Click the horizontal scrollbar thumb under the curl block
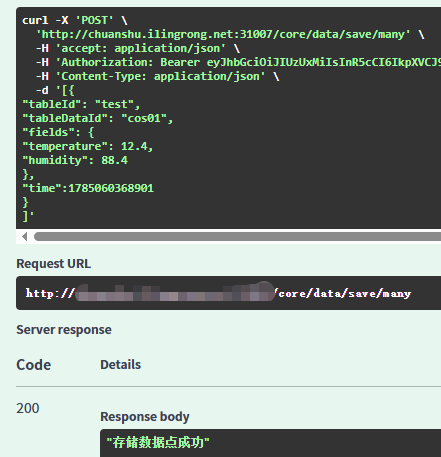Image resolution: width=441 pixels, height=457 pixels. (237, 237)
